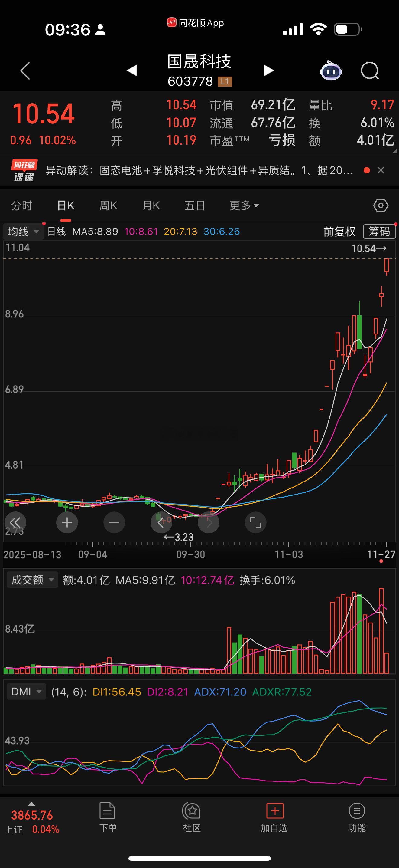
Task: Open the 成交额 indicator dropdown
Action: point(33,580)
